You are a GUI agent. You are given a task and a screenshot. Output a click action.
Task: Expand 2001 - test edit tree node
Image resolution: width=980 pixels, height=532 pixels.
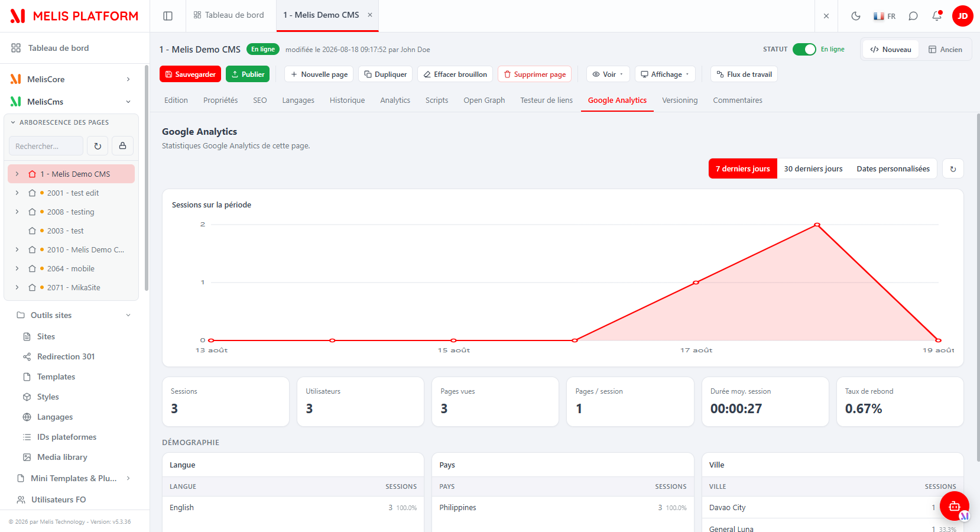[x=17, y=193]
